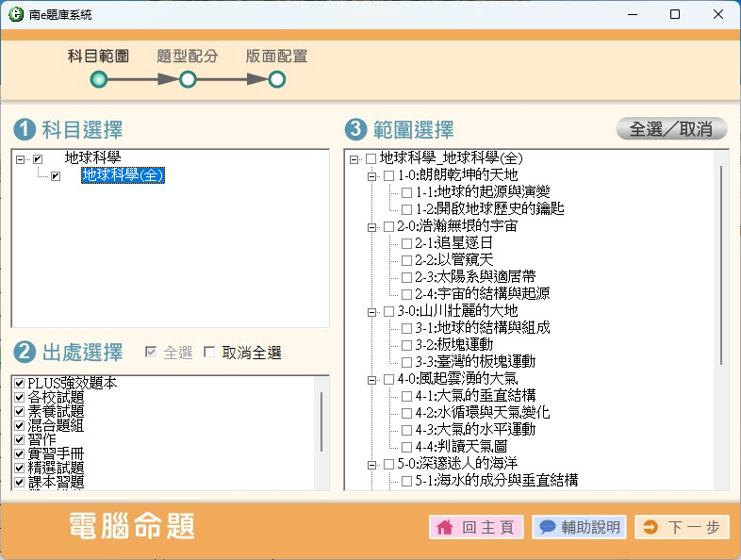
Task: Open the 版面配置 step label
Action: point(276,56)
